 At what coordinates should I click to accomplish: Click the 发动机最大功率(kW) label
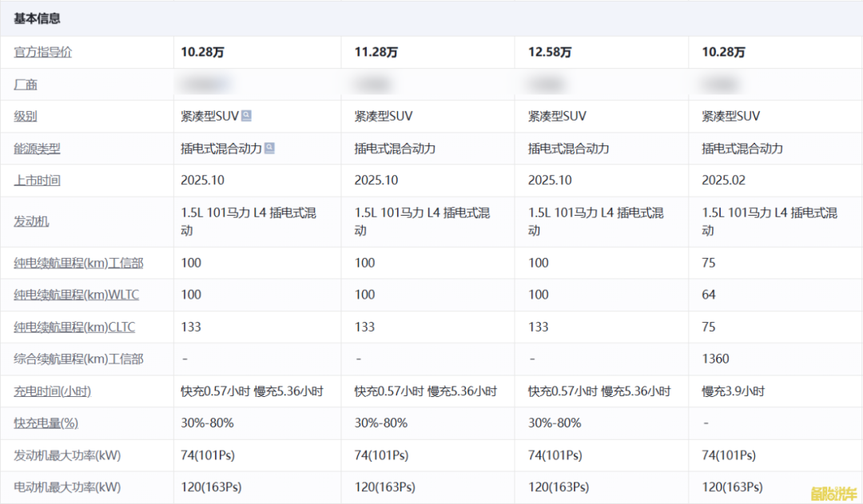(67, 455)
